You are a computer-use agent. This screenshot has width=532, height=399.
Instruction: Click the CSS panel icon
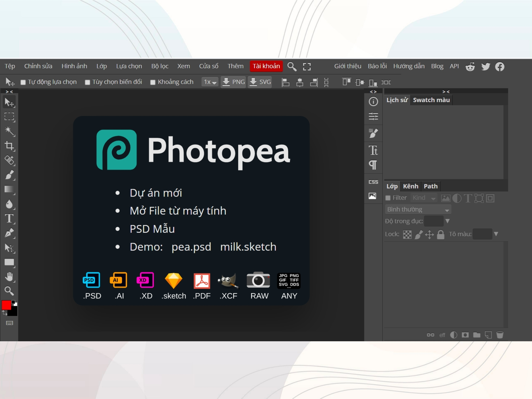(372, 181)
